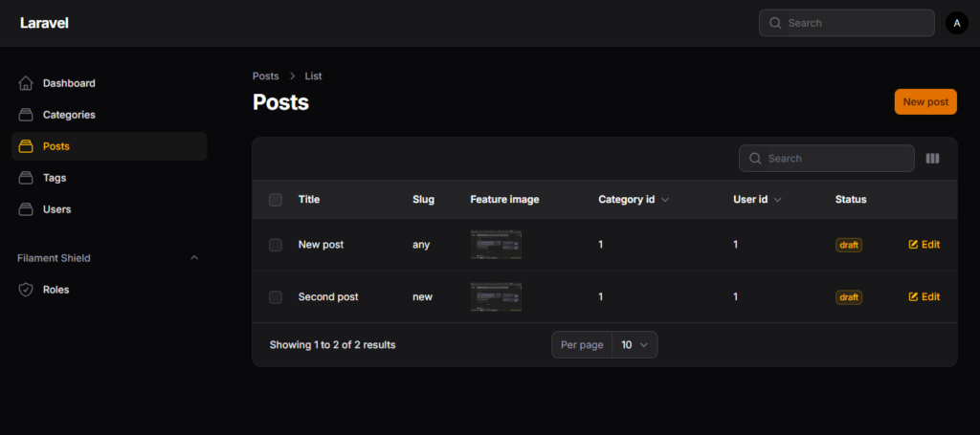
Task: Click the magnifier icon in table search
Action: click(755, 159)
